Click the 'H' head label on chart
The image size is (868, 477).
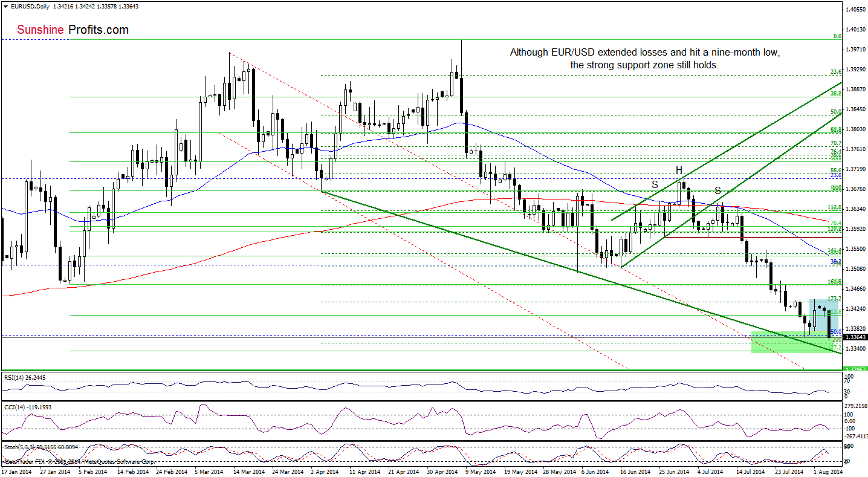pyautogui.click(x=679, y=170)
